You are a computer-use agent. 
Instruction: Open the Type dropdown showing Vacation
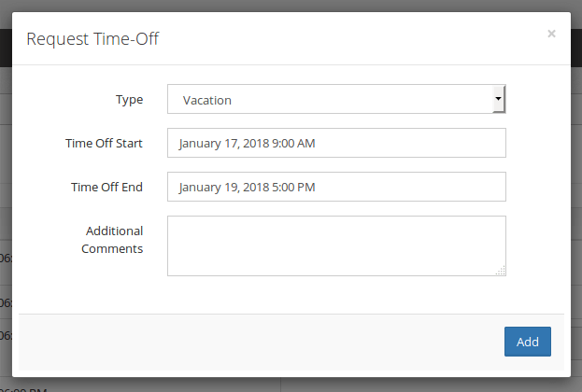click(332, 99)
